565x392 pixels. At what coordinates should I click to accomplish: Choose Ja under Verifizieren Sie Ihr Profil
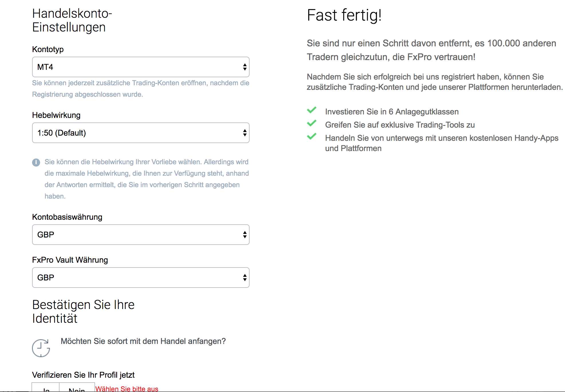pos(46,388)
